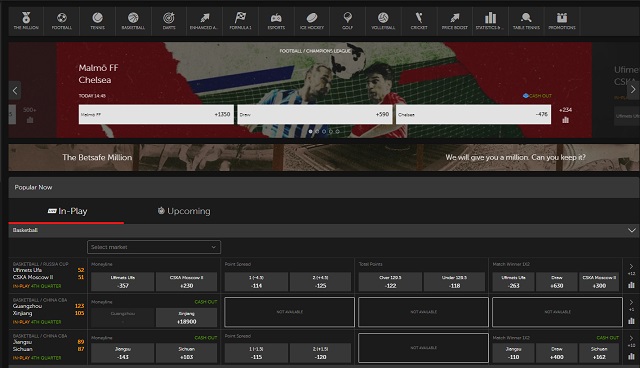This screenshot has width=640, height=368.
Task: Go to Table Tennis category
Action: pyautogui.click(x=526, y=21)
